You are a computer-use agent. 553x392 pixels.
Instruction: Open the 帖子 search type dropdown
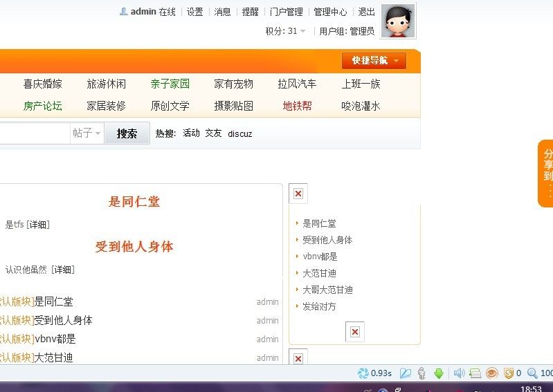coord(87,133)
